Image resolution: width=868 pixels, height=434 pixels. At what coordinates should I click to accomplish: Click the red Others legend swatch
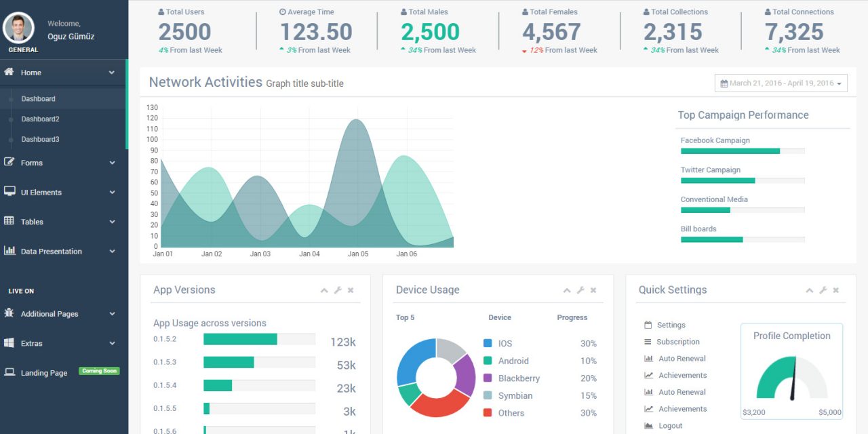click(488, 413)
